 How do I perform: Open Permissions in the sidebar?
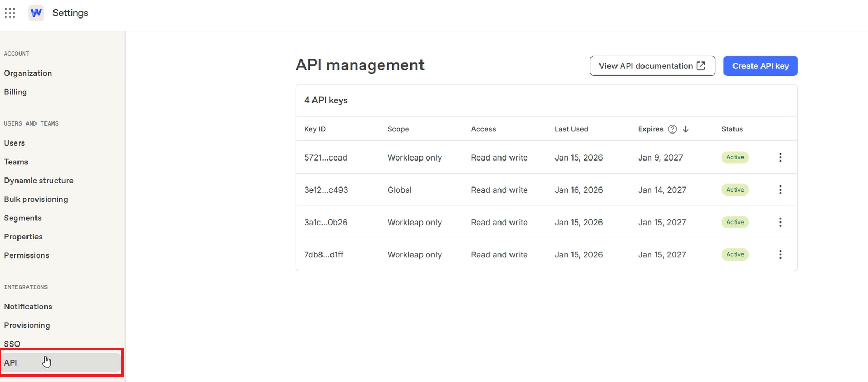(x=26, y=255)
